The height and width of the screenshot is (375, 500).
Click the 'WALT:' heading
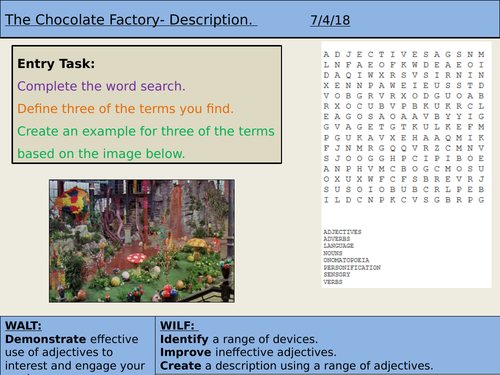23,325
